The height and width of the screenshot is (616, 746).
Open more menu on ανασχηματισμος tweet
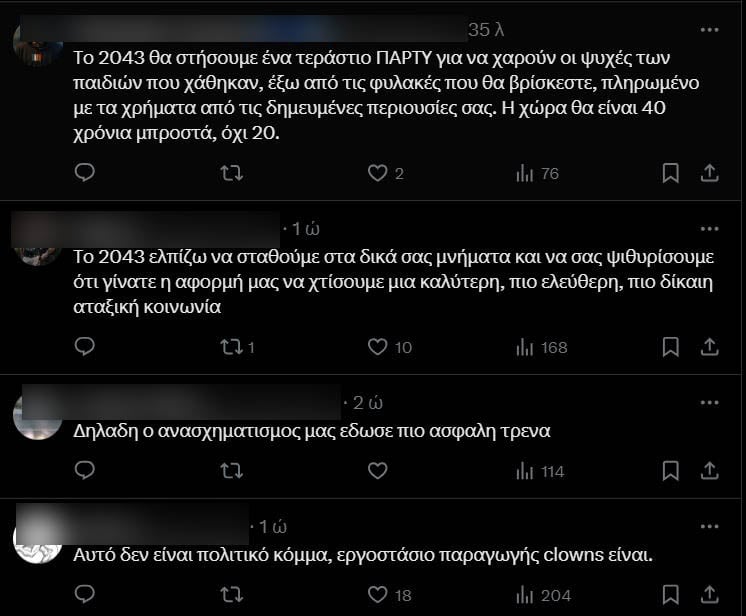click(709, 403)
